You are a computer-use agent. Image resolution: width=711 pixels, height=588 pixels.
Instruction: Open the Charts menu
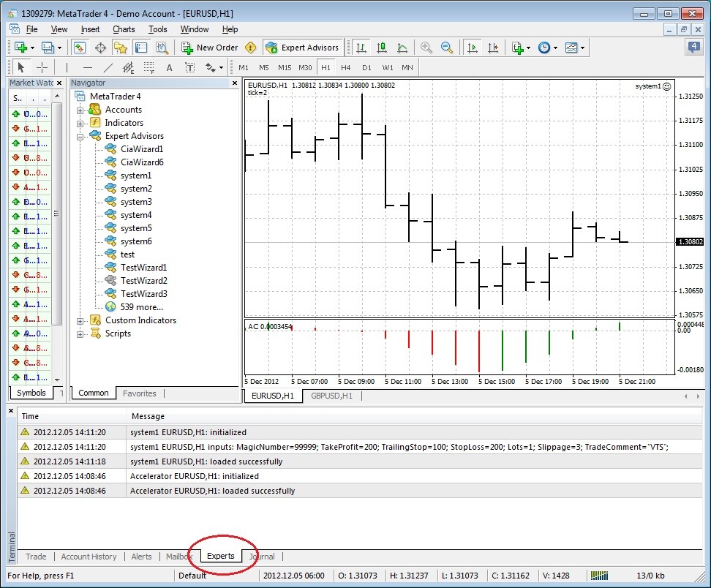point(124,29)
